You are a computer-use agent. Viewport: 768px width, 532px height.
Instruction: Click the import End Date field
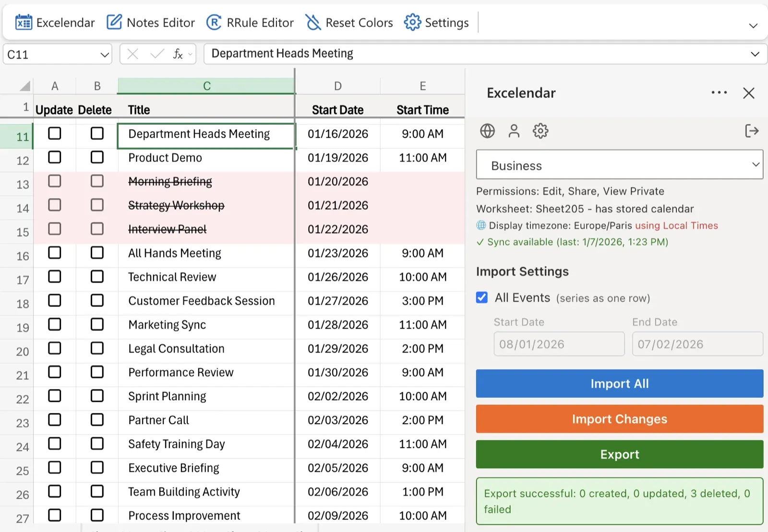click(x=697, y=344)
